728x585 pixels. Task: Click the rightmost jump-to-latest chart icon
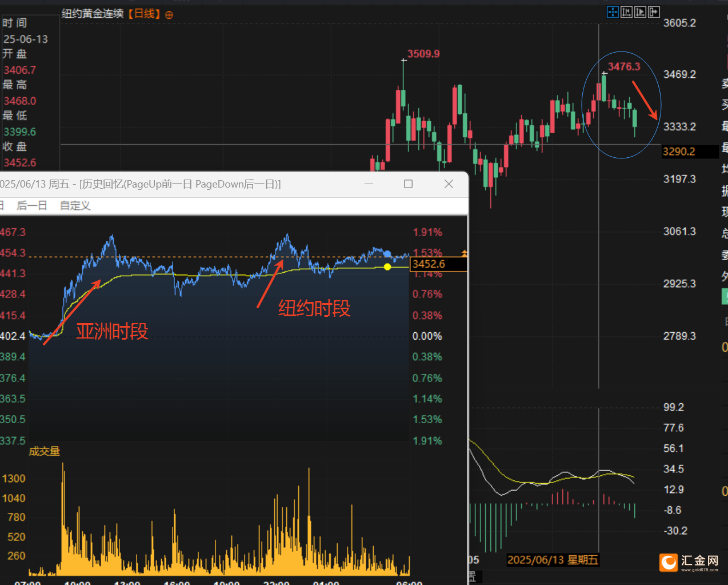coord(654,12)
